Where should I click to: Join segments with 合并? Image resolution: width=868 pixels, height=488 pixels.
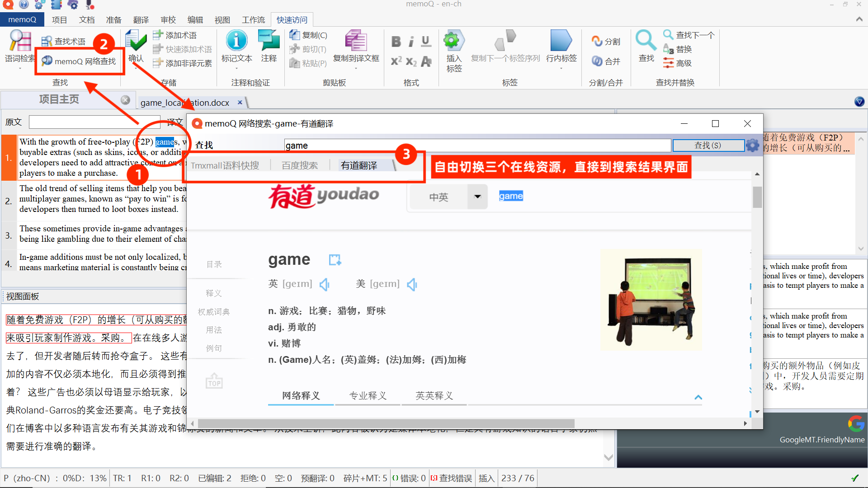click(606, 61)
